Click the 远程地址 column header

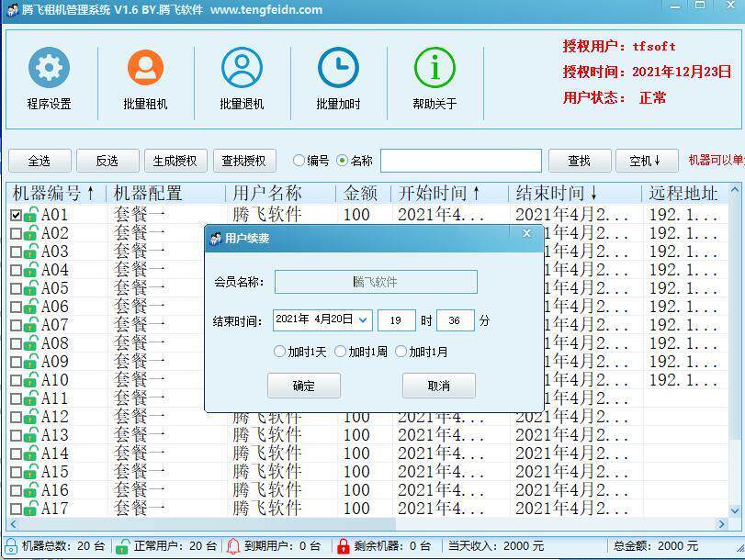[685, 194]
